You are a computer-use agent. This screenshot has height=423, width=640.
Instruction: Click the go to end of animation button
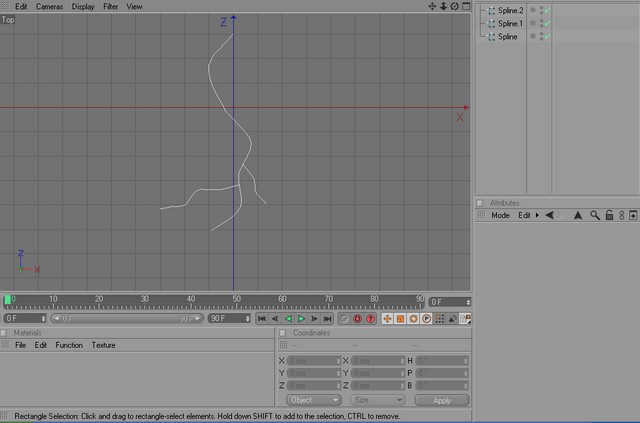coord(327,318)
